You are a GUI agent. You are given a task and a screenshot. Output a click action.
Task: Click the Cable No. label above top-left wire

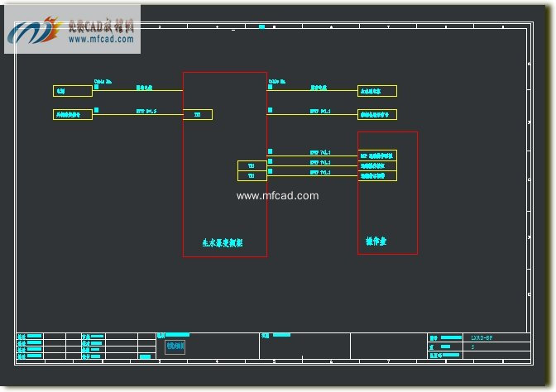pos(103,81)
